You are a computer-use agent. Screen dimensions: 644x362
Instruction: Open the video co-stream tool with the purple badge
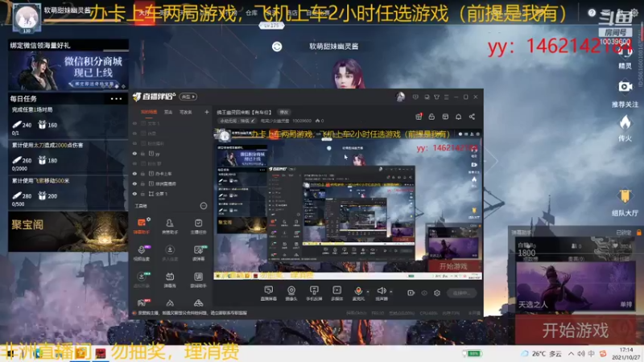click(142, 253)
